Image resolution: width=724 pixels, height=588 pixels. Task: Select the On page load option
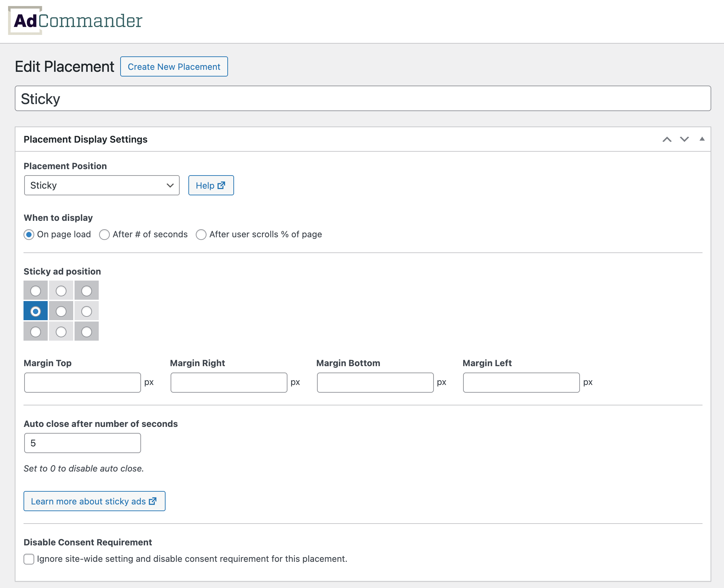pyautogui.click(x=29, y=234)
